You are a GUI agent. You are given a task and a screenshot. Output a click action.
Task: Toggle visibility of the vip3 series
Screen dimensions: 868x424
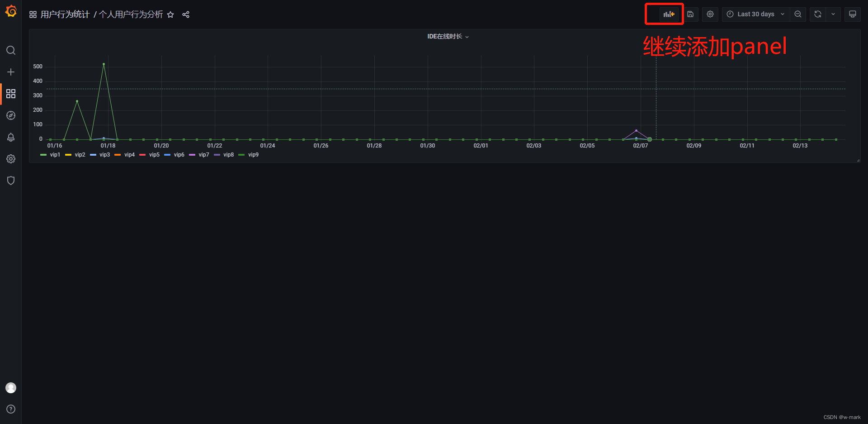click(104, 155)
